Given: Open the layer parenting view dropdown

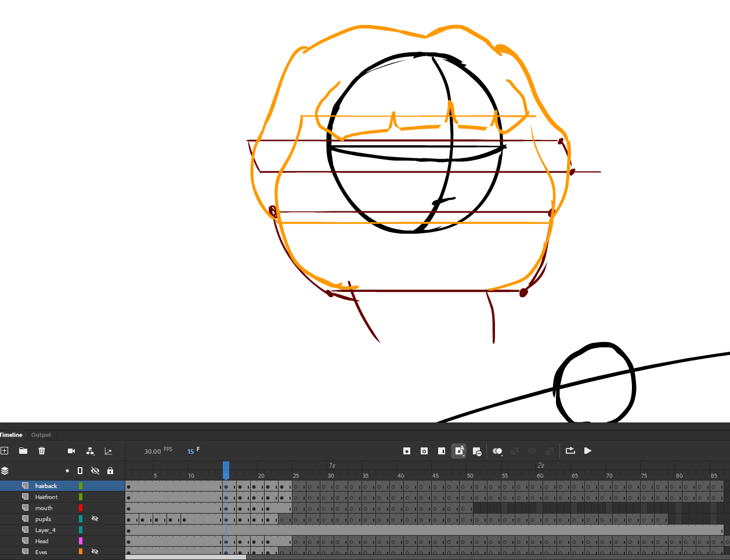Looking at the screenshot, I should pyautogui.click(x=91, y=451).
